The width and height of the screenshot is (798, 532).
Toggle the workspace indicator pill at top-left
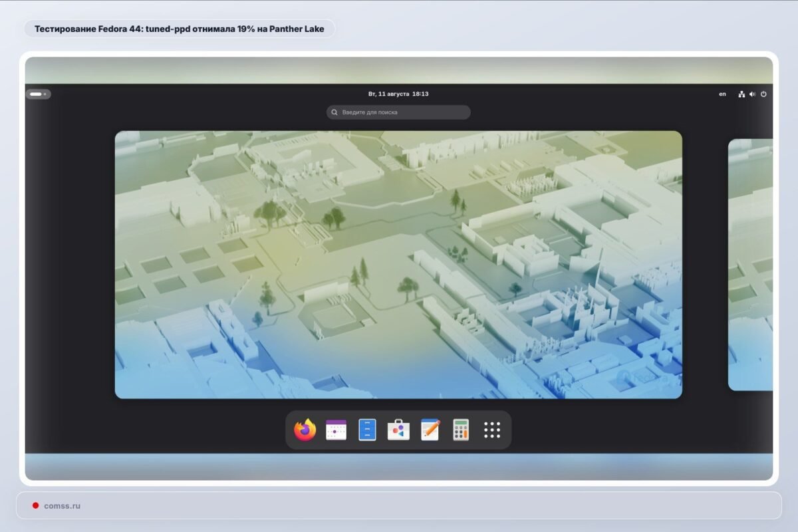pos(38,94)
